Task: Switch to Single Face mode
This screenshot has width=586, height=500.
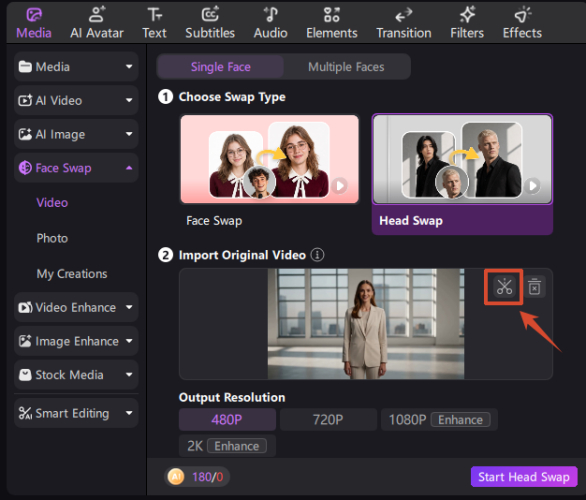Action: point(220,67)
